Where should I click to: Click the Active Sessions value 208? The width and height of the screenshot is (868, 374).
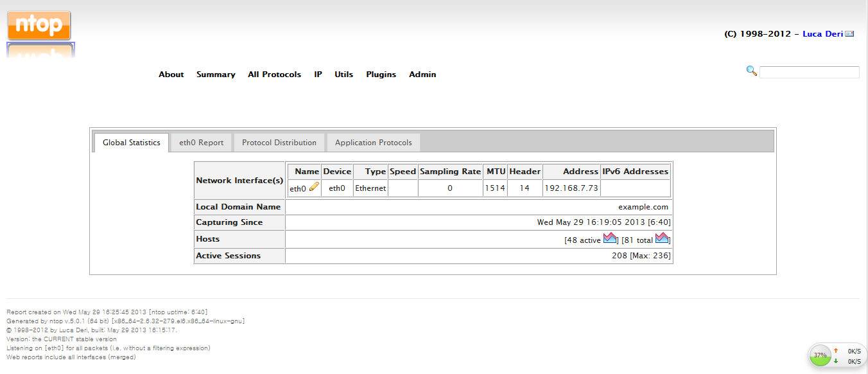click(x=619, y=256)
